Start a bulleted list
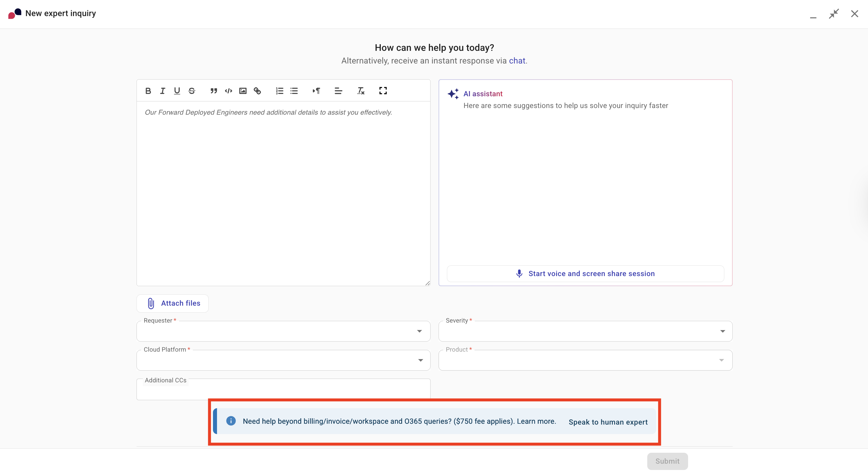 tap(294, 90)
